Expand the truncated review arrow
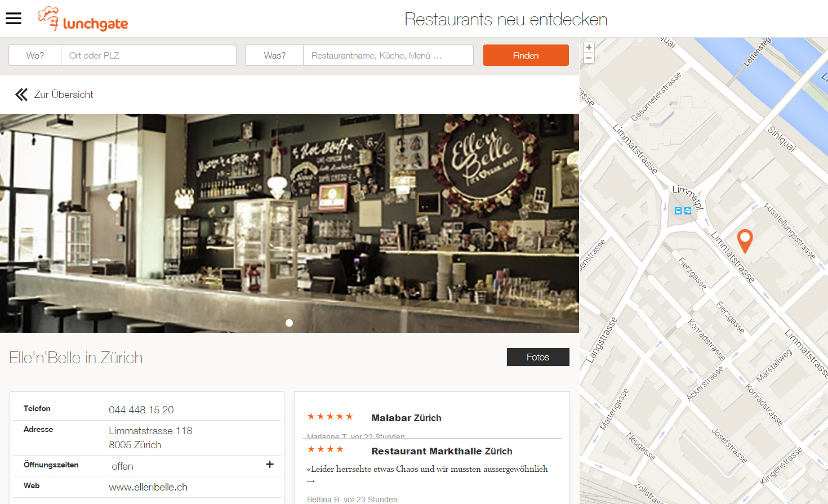Screen dimensions: 828x504 [311, 481]
